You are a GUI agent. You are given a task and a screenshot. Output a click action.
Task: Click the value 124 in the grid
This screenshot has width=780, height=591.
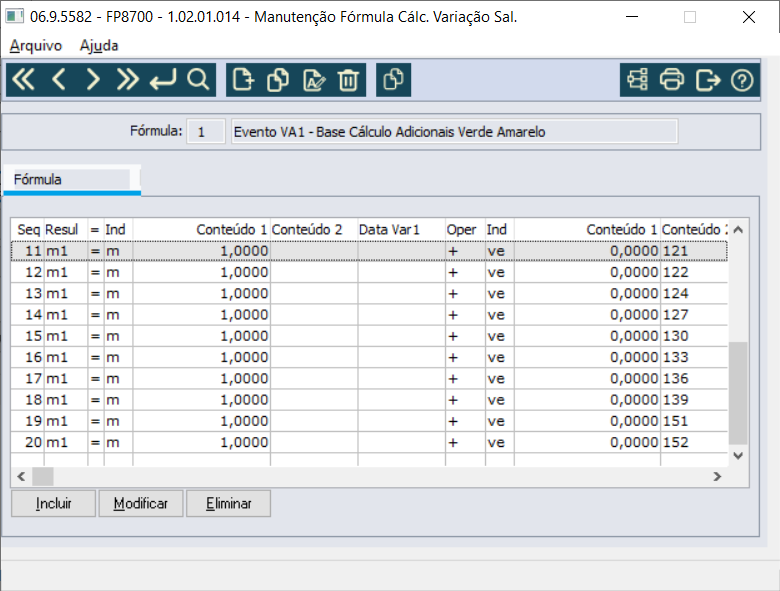[676, 294]
